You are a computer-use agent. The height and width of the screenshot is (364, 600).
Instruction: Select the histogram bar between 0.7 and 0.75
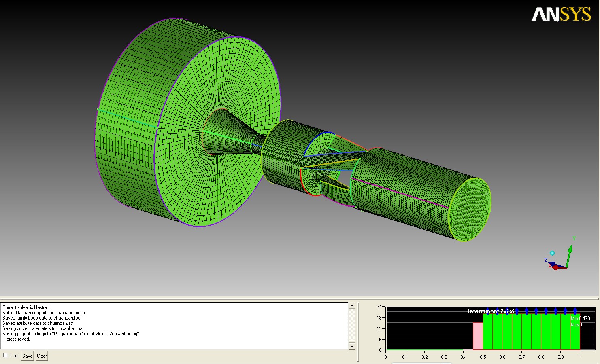click(x=526, y=332)
